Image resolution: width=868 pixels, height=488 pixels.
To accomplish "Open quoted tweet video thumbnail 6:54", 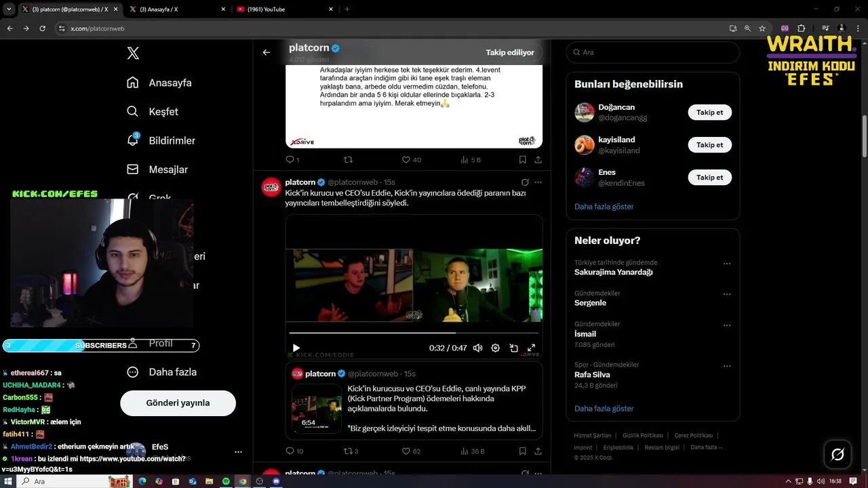I will pyautogui.click(x=317, y=409).
